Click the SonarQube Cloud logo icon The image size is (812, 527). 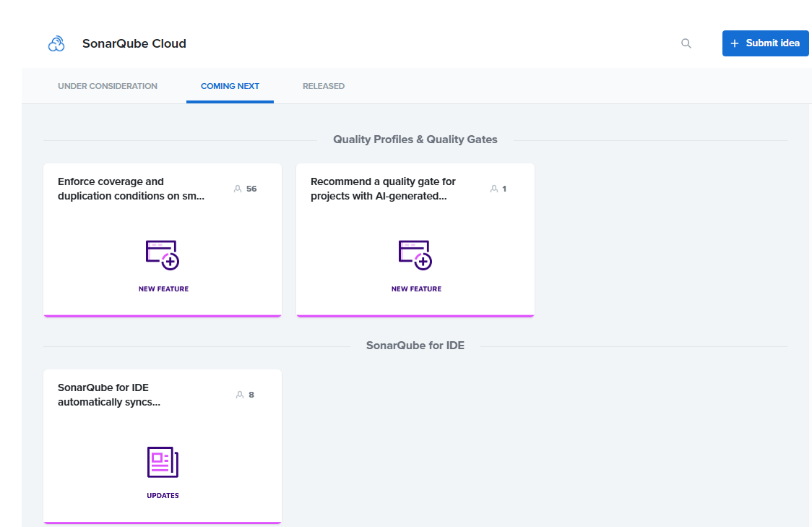click(56, 43)
